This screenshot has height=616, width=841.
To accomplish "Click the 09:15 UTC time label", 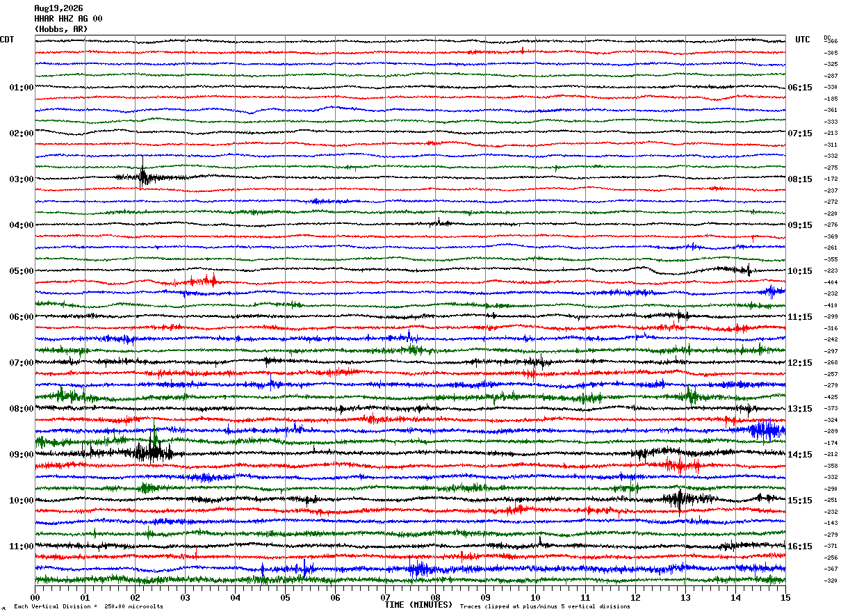I will [x=800, y=225].
